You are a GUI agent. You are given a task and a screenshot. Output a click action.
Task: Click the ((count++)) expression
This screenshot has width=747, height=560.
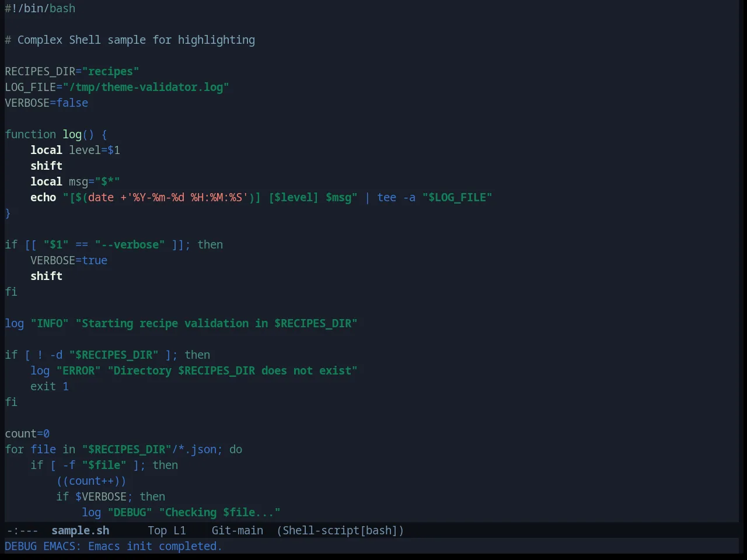coord(92,481)
